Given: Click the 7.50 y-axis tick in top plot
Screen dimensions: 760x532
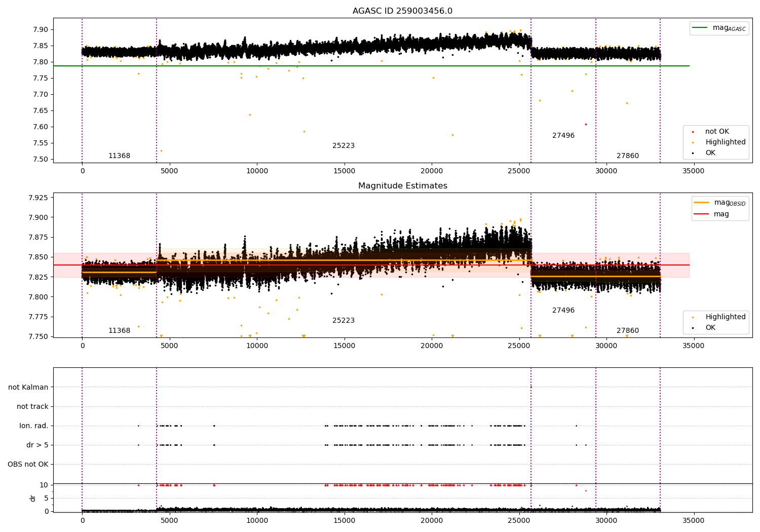Looking at the screenshot, I should click(x=40, y=159).
